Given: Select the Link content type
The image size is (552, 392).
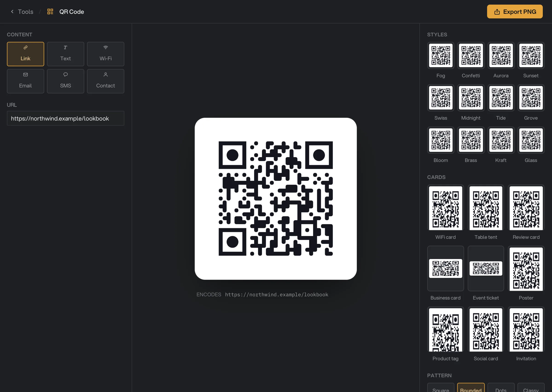Looking at the screenshot, I should tap(25, 54).
